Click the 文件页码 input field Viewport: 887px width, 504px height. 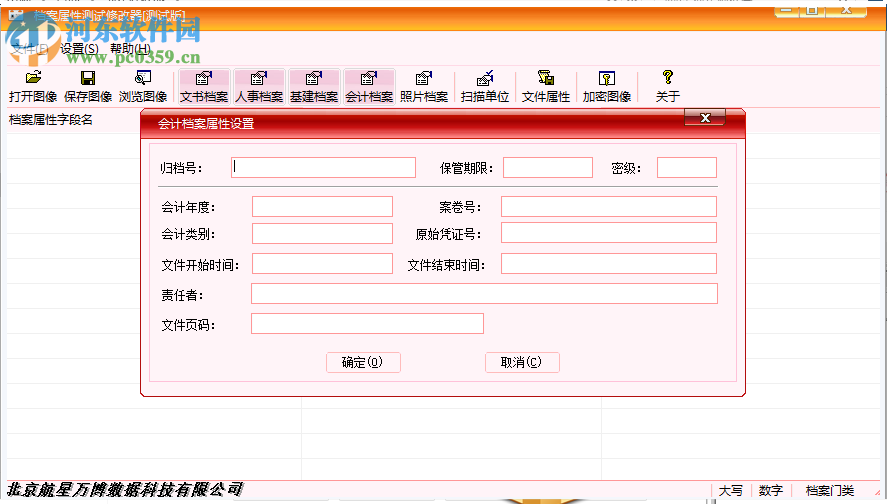pos(367,324)
